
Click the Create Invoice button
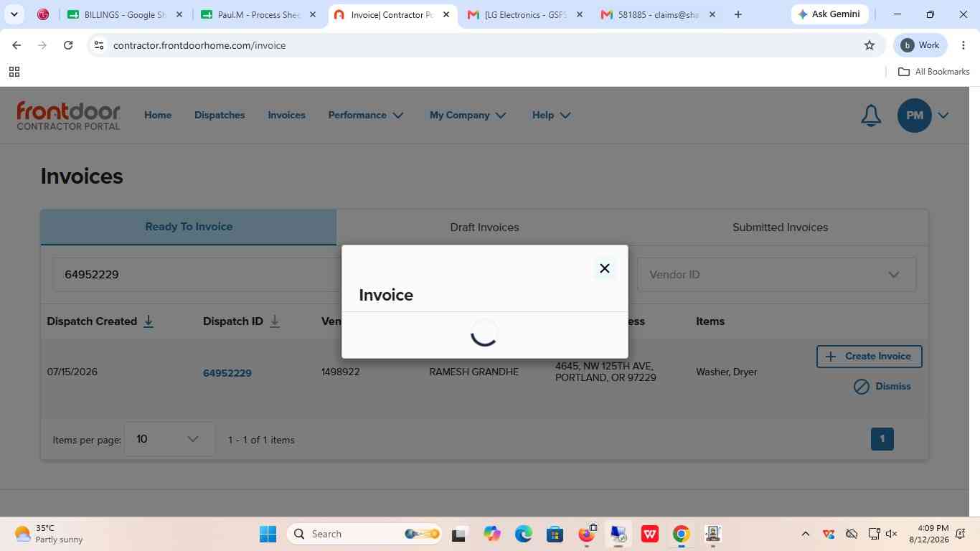tap(869, 357)
